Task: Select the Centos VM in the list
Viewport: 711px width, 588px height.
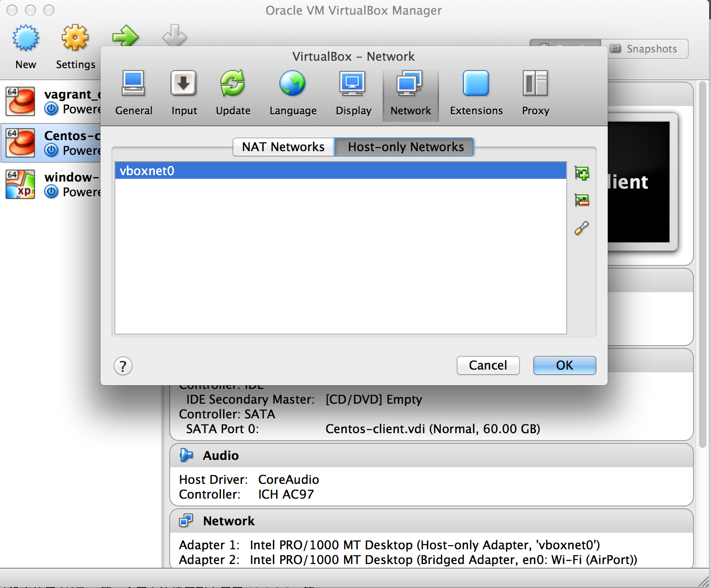Action: 51,143
